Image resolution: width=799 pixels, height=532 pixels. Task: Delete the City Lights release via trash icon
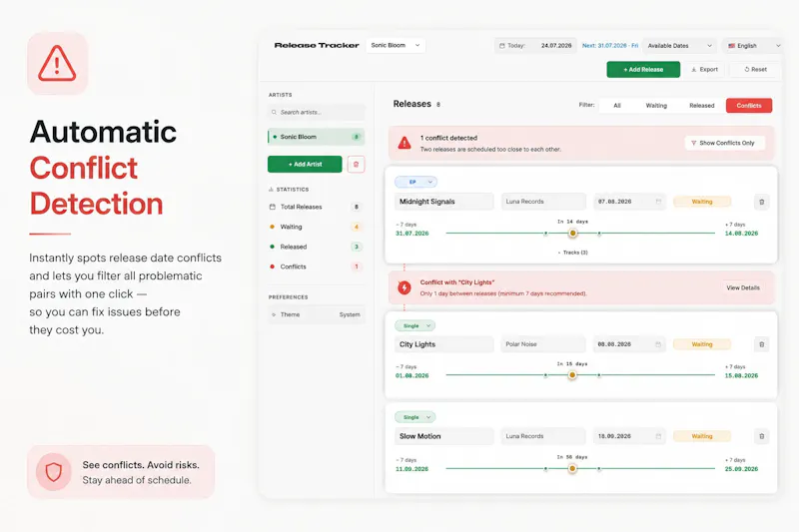pyautogui.click(x=761, y=344)
